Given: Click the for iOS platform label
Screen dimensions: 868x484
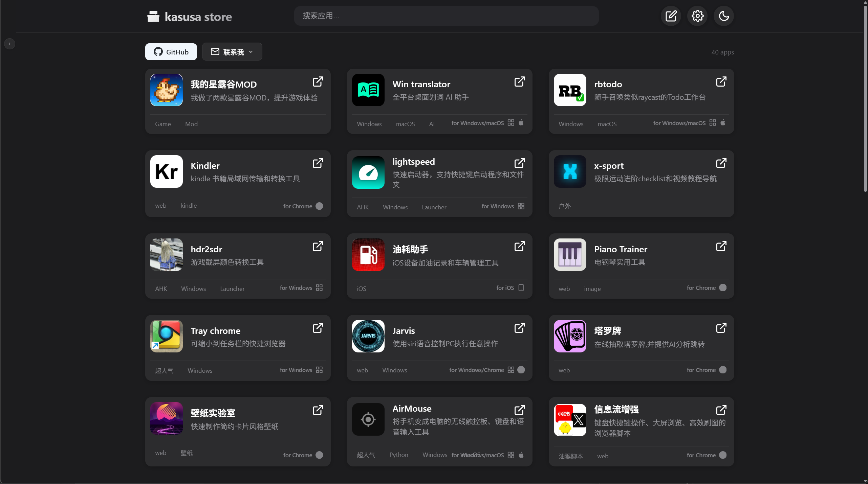Looking at the screenshot, I should (505, 288).
